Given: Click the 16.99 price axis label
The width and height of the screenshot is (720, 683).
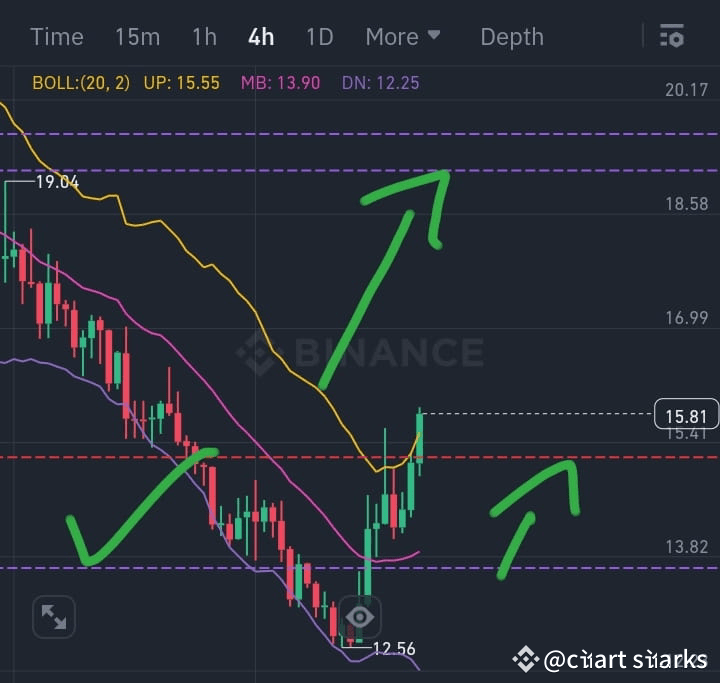Looking at the screenshot, I should pos(686,318).
